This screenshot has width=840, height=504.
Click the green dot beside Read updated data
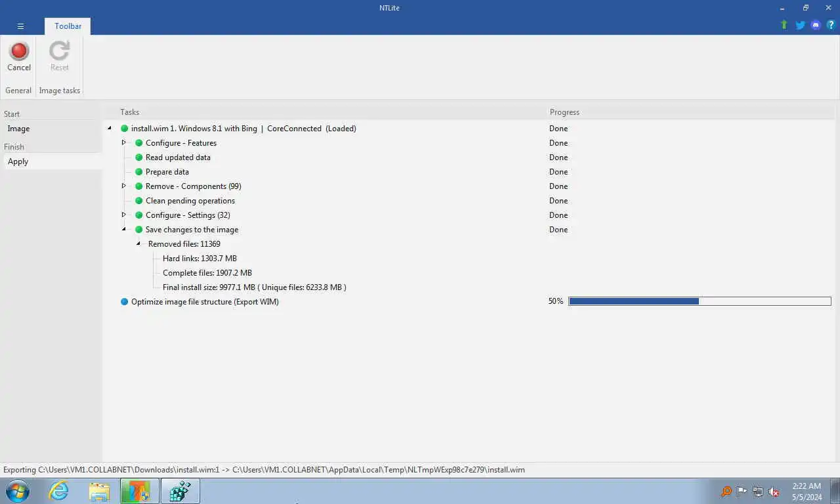(139, 157)
